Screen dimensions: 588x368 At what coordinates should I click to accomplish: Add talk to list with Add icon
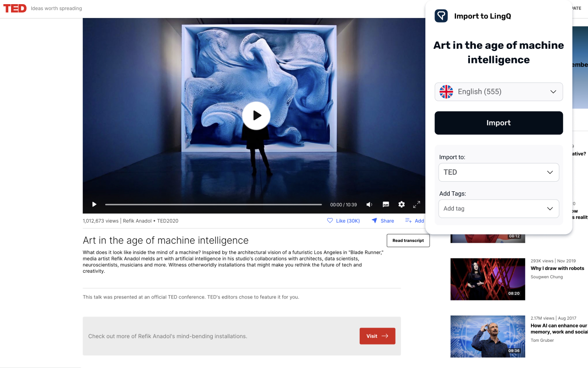[x=408, y=221]
